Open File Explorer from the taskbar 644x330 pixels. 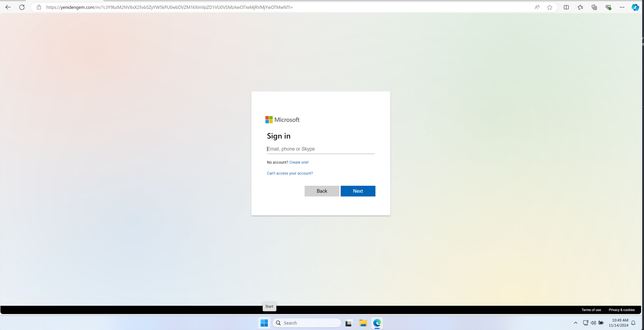click(363, 323)
